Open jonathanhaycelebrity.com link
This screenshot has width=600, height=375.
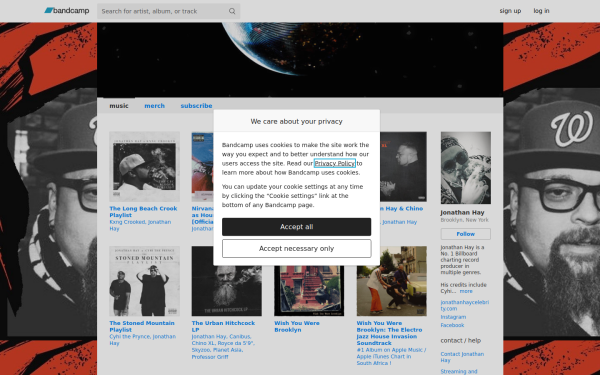pos(465,305)
